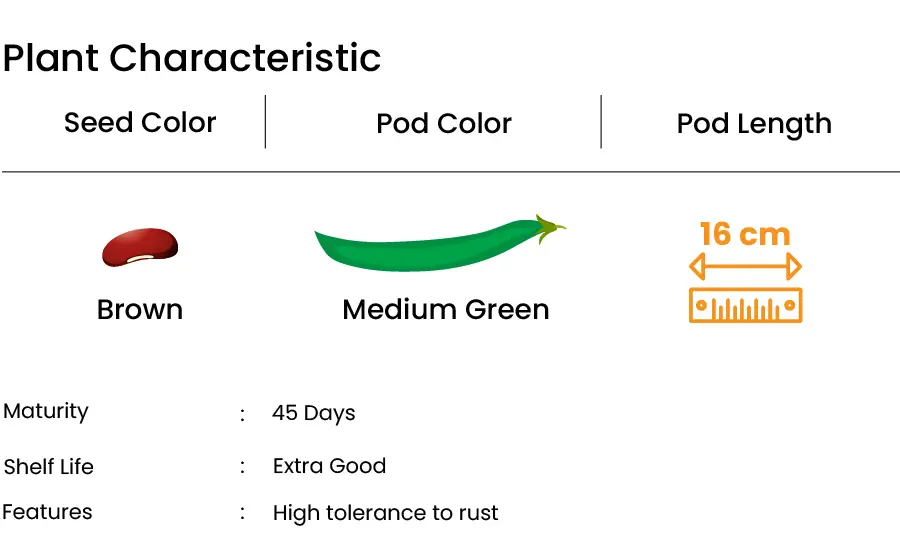
Task: Click the orange 16 cm measurement text
Action: (745, 234)
